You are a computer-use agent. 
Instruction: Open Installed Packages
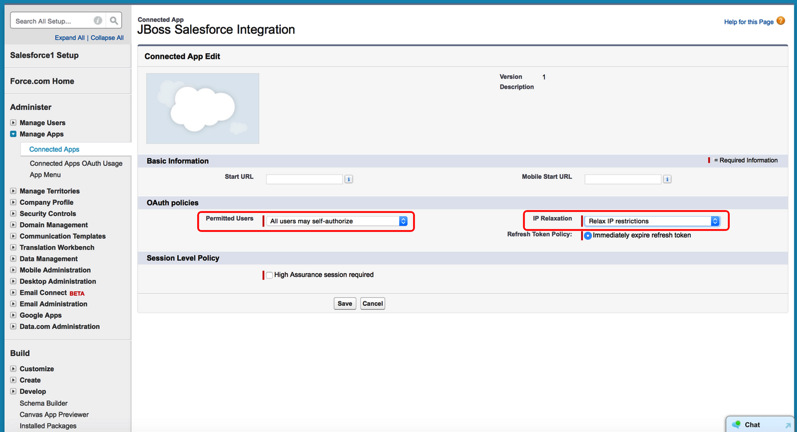tap(48, 426)
